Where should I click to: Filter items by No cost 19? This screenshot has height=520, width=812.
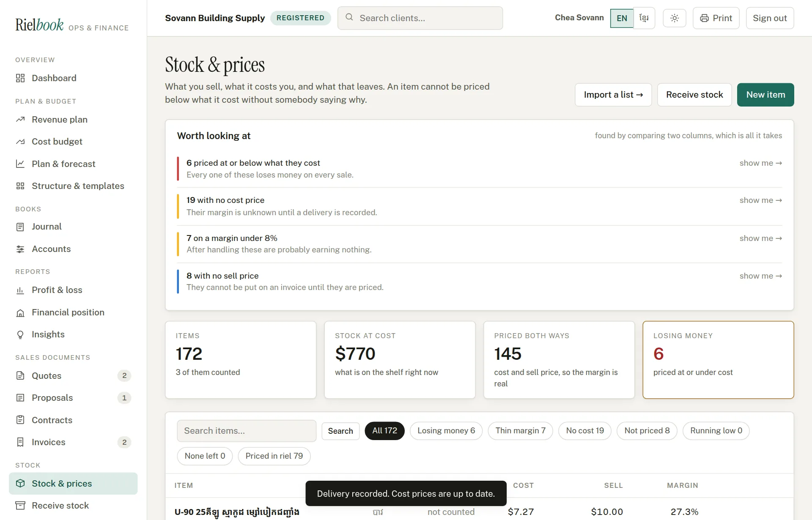tap(585, 431)
